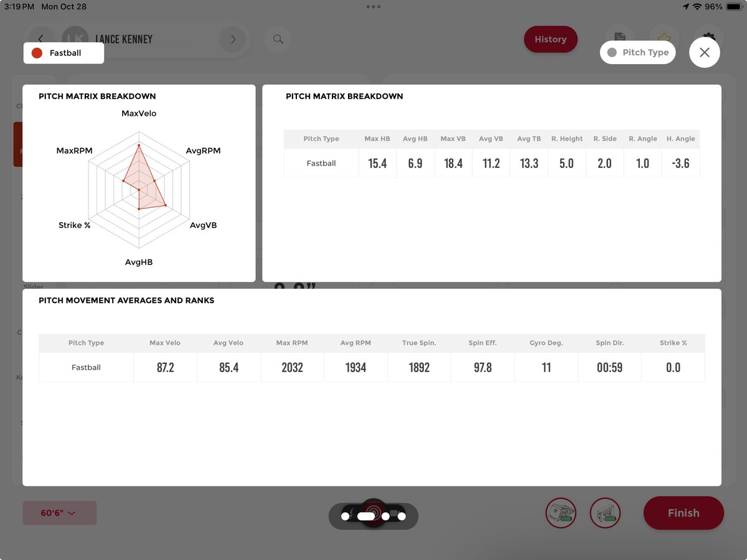The image size is (747, 560).
Task: Tap the LANCE KENNEY player name
Action: pos(124,39)
